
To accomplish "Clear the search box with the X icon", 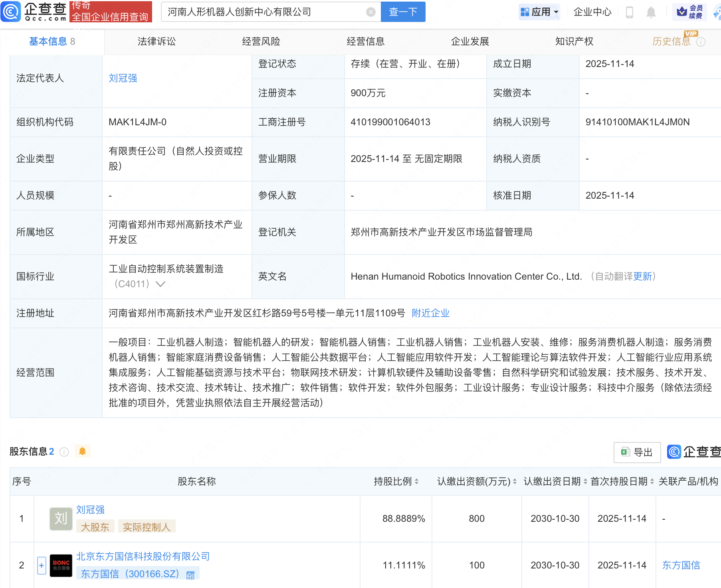I will (x=371, y=12).
